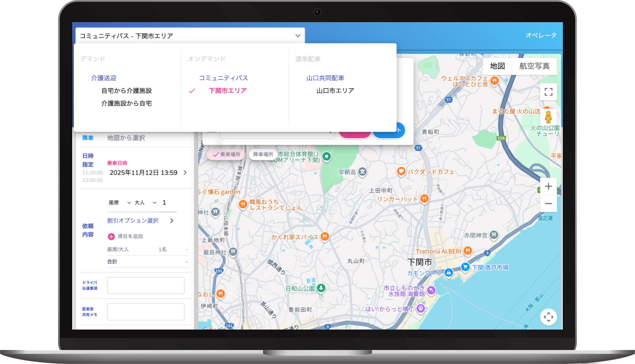Toggle the 乗車場所 pickup location chip

point(226,155)
